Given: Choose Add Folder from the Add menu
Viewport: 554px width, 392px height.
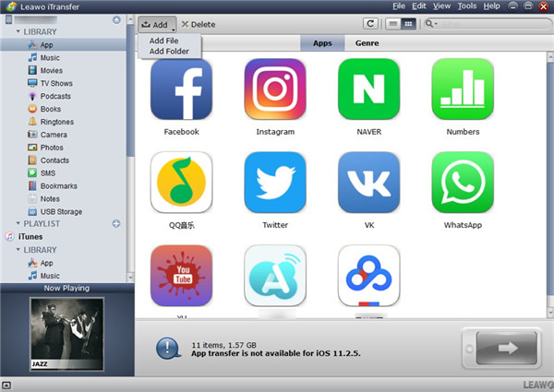Looking at the screenshot, I should point(169,51).
